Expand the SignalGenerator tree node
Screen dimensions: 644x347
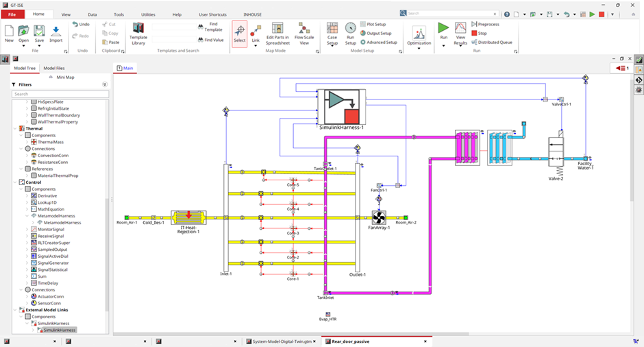[28, 263]
